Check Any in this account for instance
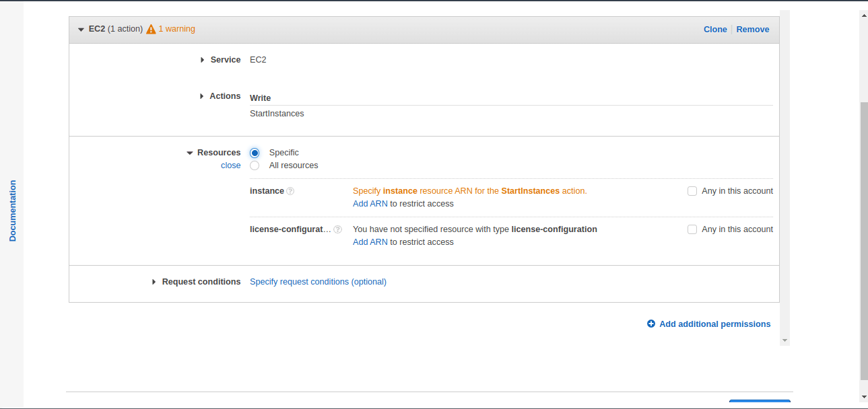 point(692,191)
